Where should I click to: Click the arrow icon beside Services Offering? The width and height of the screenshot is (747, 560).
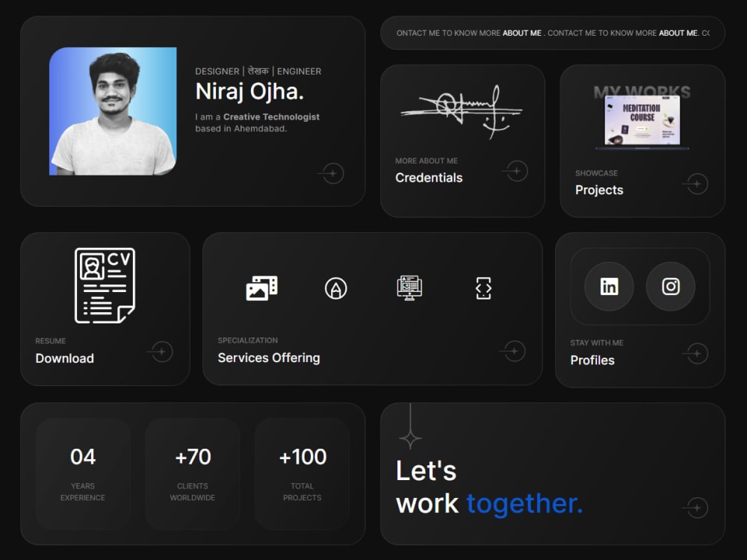[513, 351]
